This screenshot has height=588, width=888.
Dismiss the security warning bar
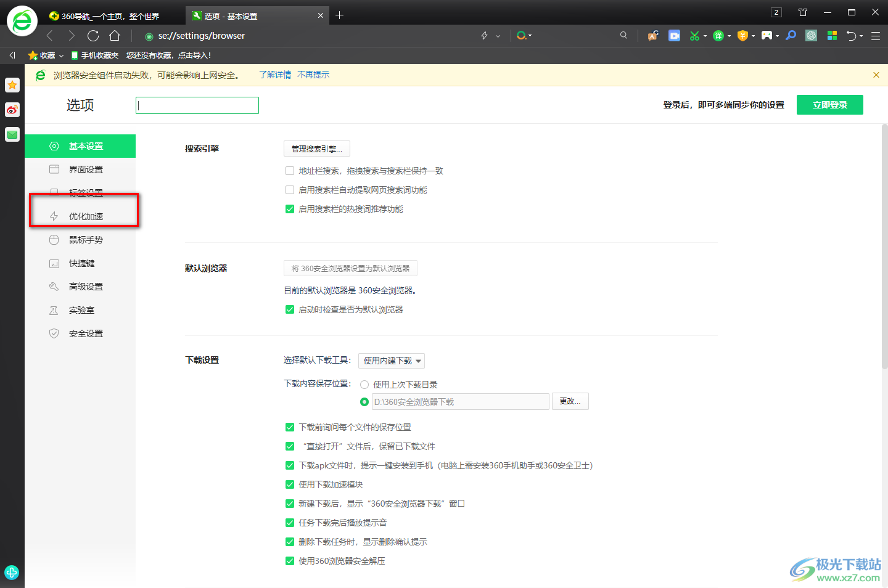click(x=876, y=75)
